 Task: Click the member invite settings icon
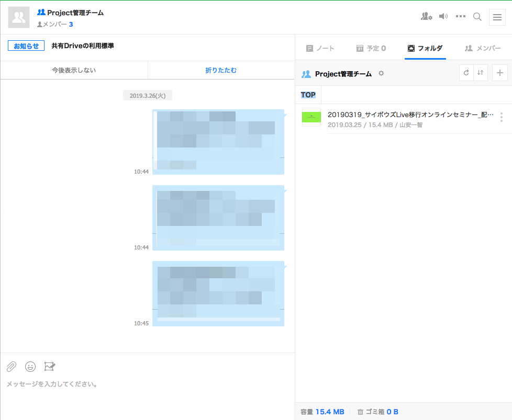click(426, 17)
